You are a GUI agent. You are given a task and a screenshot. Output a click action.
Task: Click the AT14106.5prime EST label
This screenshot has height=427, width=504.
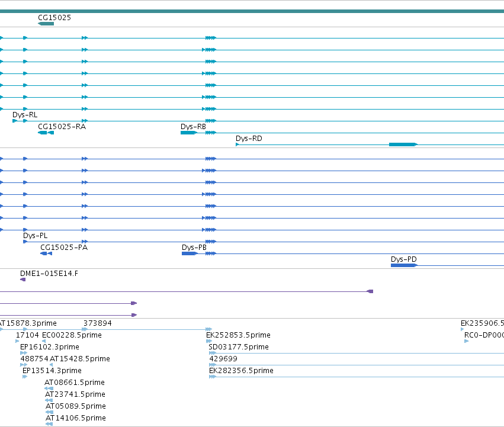coord(76,418)
